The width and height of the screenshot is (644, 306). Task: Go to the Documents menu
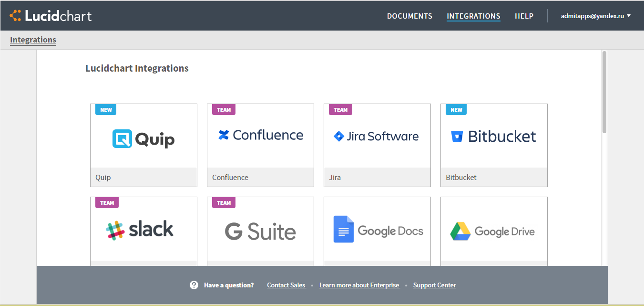[409, 16]
